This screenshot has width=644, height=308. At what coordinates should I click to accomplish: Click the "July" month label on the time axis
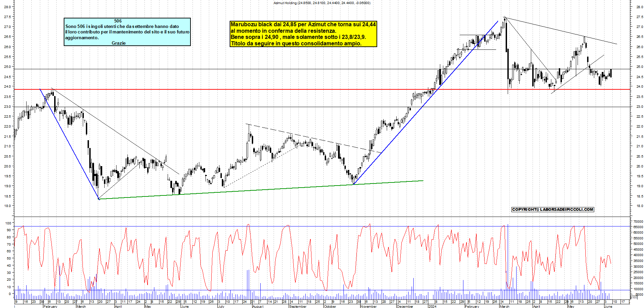click(221, 306)
